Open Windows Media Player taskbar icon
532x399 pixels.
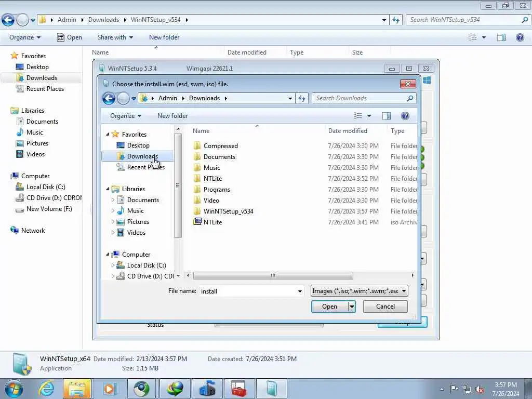[109, 389]
